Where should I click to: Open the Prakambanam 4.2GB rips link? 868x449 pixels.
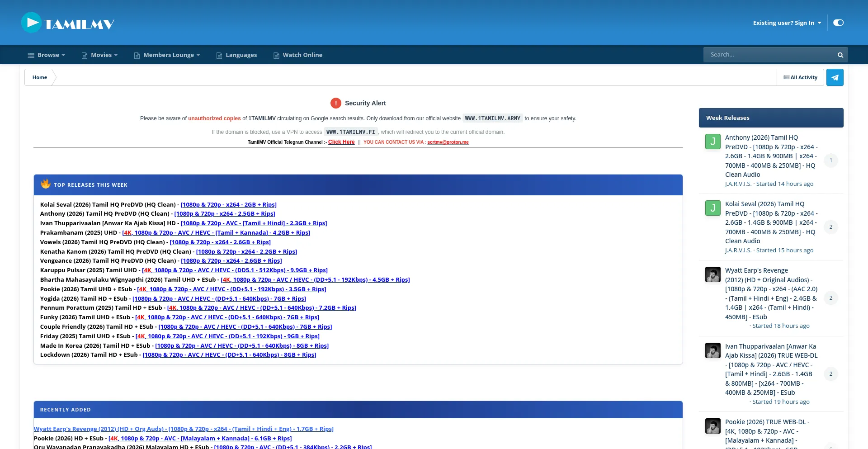(x=216, y=233)
